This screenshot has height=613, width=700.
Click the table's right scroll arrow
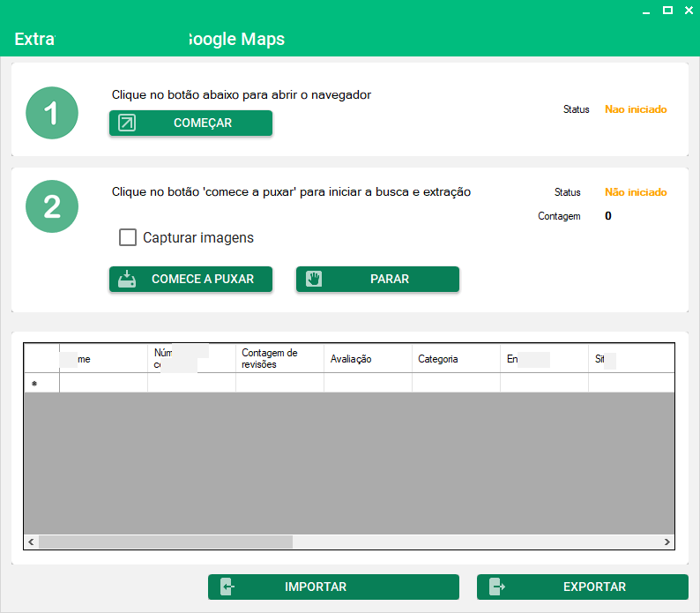[x=667, y=542]
